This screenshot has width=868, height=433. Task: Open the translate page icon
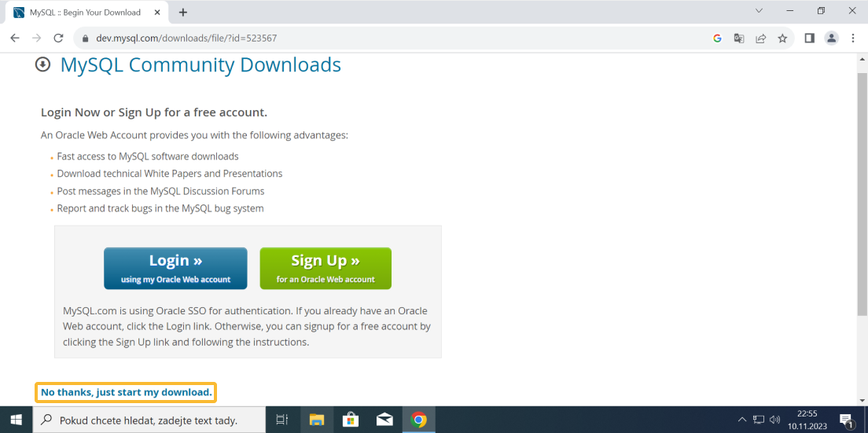tap(739, 38)
